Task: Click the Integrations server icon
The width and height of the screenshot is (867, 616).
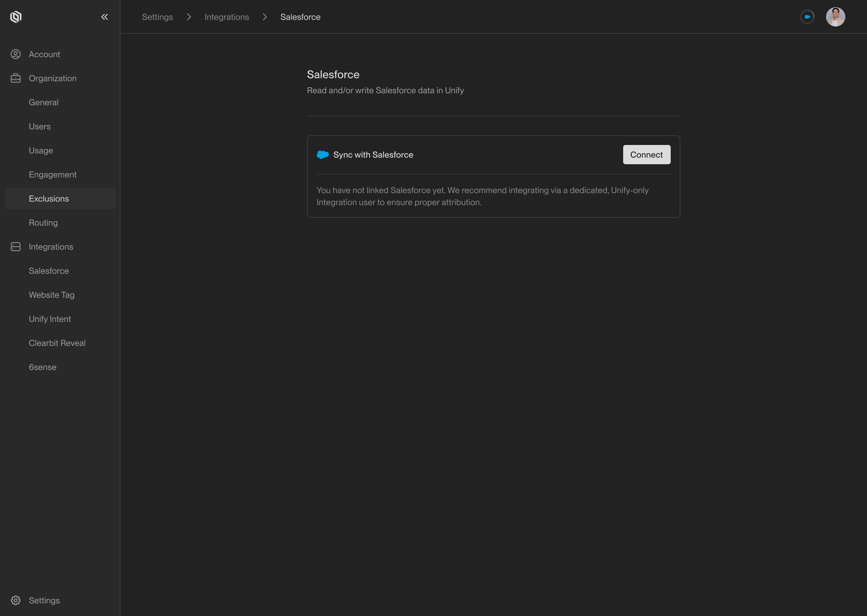Action: (16, 247)
